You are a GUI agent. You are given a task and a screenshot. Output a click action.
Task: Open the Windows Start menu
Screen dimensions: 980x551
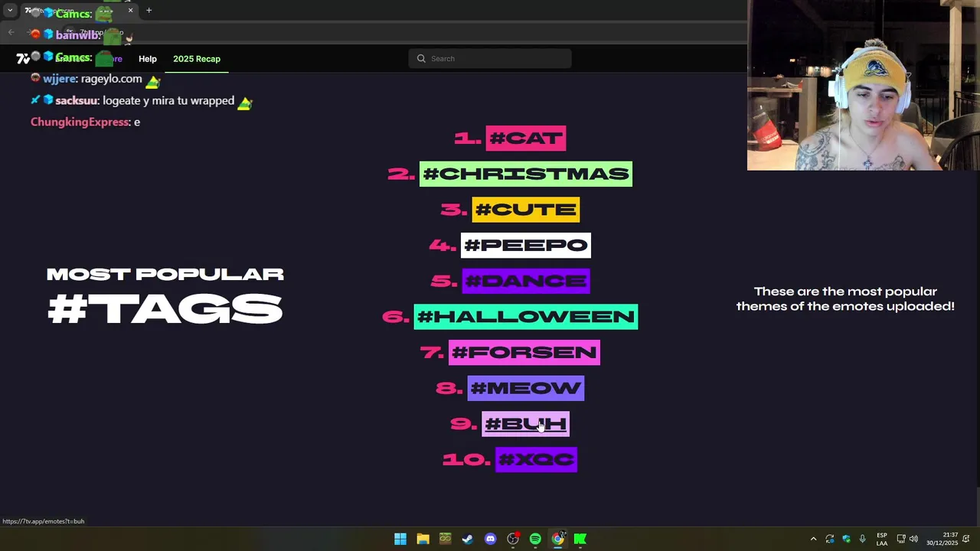400,540
